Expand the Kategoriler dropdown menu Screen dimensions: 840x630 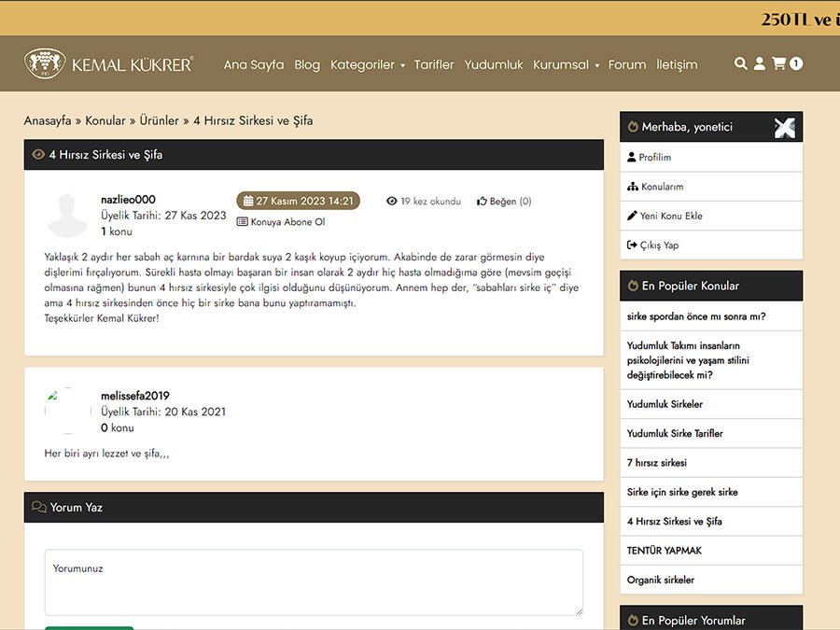click(368, 64)
